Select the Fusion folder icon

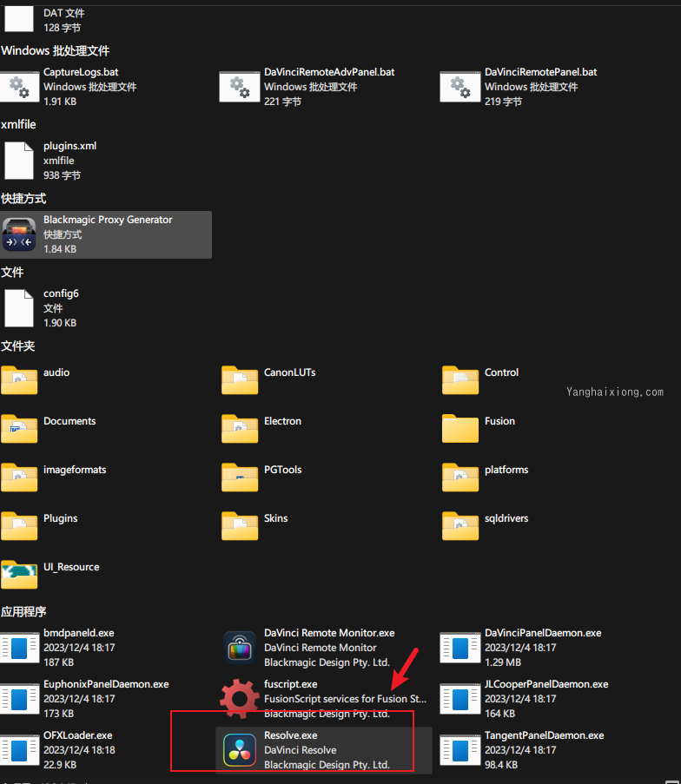[x=460, y=429]
